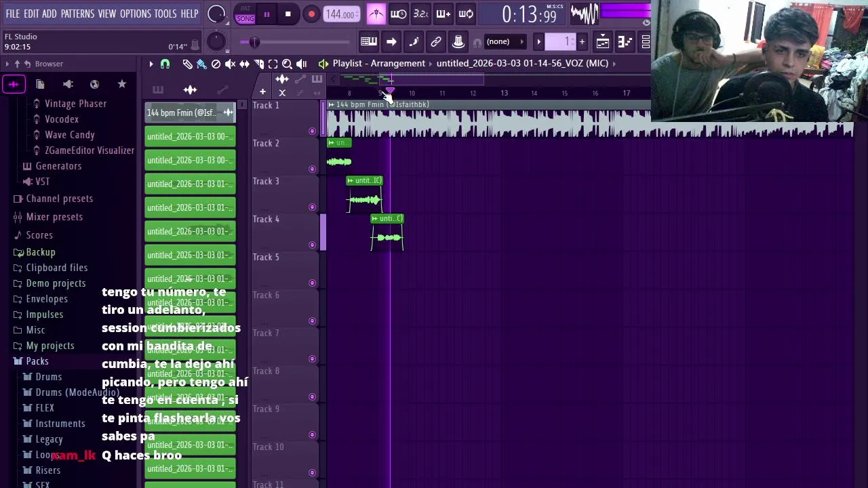This screenshot has height=488, width=868.
Task: Select the Playback tool in playlist toolbar
Action: (x=301, y=64)
